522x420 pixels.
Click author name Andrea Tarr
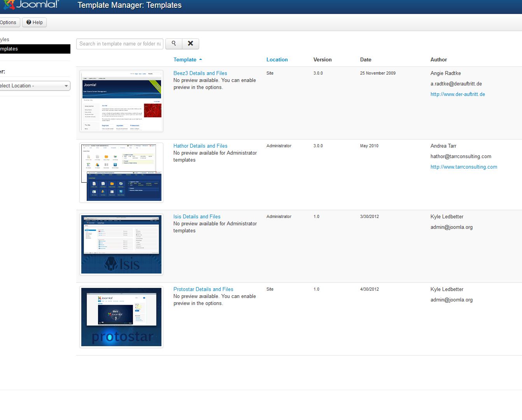(443, 146)
